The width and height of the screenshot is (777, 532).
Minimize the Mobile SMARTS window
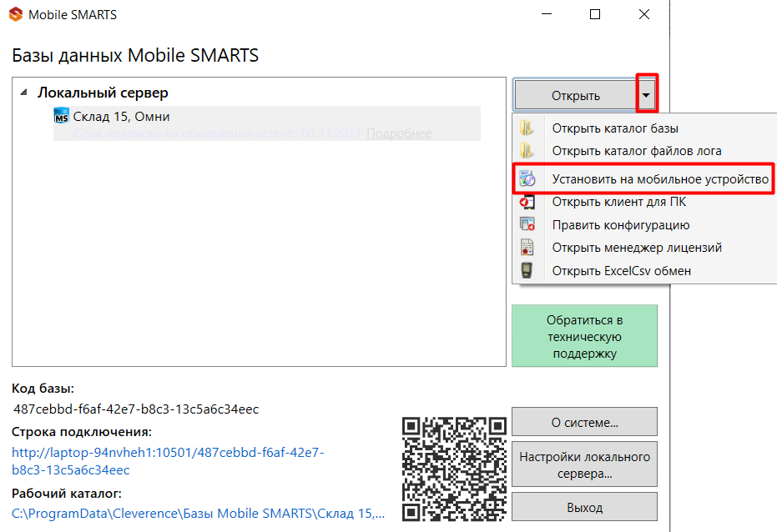(x=547, y=14)
